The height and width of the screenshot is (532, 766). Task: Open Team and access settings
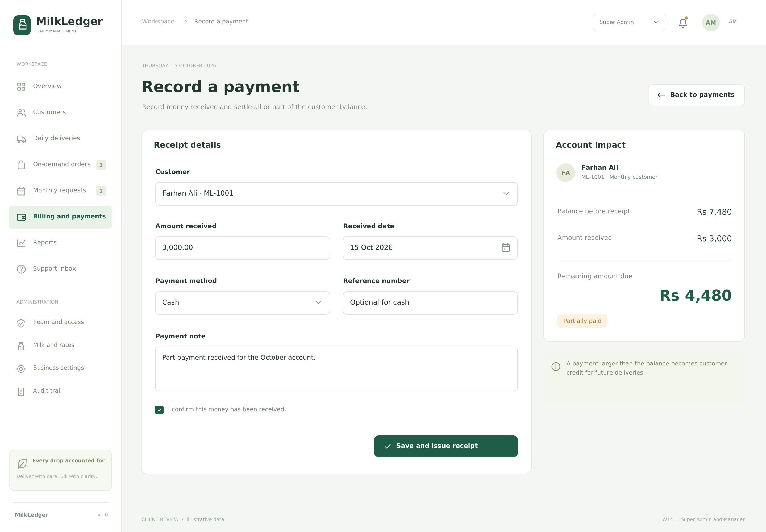pos(60,322)
